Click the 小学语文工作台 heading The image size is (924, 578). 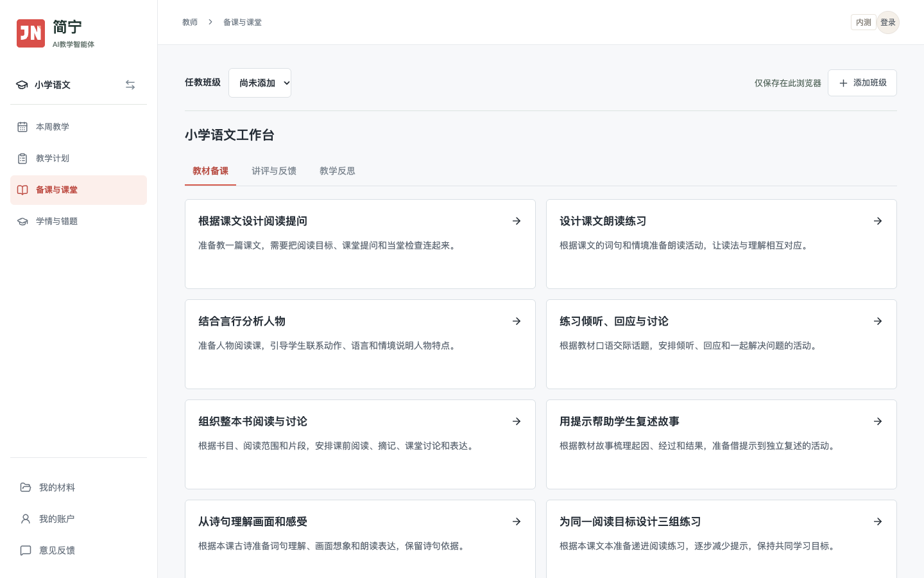click(x=230, y=135)
